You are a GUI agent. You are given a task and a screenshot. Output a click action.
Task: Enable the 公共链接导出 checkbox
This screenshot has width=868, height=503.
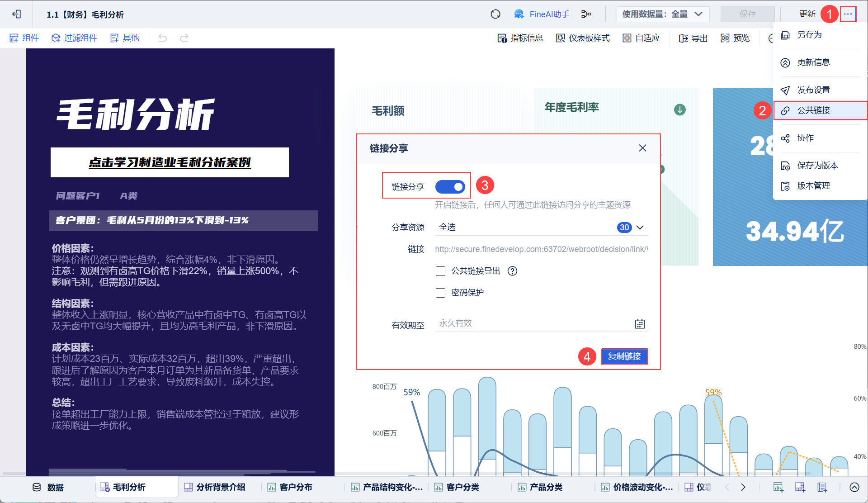pos(440,271)
